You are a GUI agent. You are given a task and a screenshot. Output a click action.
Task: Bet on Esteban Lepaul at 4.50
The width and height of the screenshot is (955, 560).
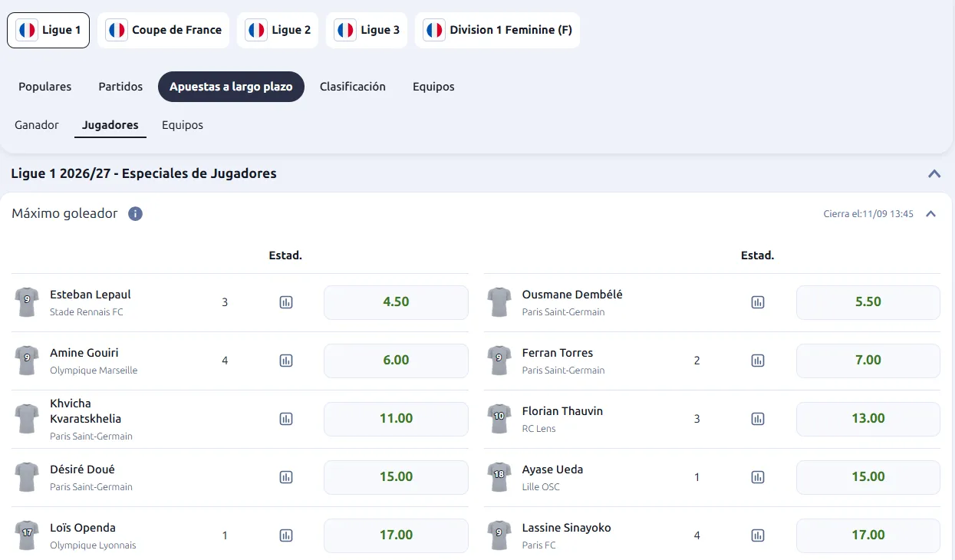coord(396,302)
